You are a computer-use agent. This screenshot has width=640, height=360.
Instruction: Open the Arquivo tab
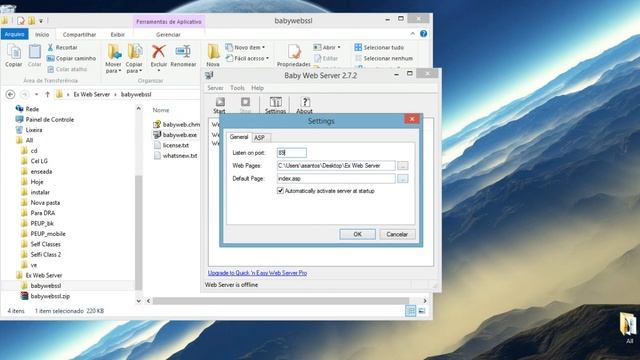pyautogui.click(x=14, y=34)
